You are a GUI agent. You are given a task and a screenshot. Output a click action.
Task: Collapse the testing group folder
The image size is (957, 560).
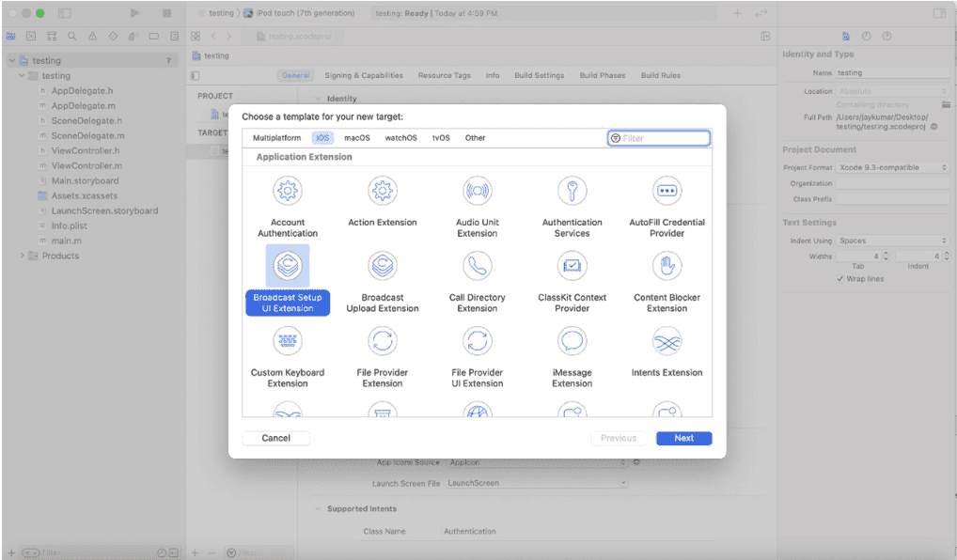pyautogui.click(x=22, y=76)
